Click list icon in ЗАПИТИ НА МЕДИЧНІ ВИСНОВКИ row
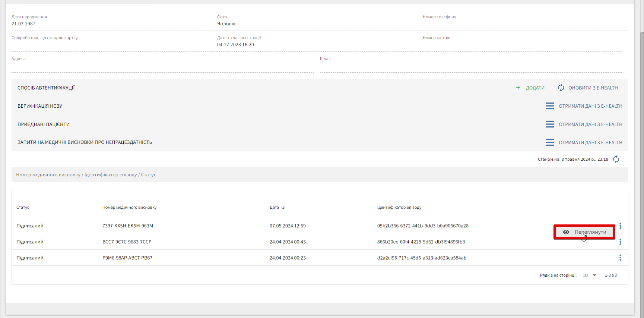Screen dimensions: 644x318 pyautogui.click(x=550, y=142)
